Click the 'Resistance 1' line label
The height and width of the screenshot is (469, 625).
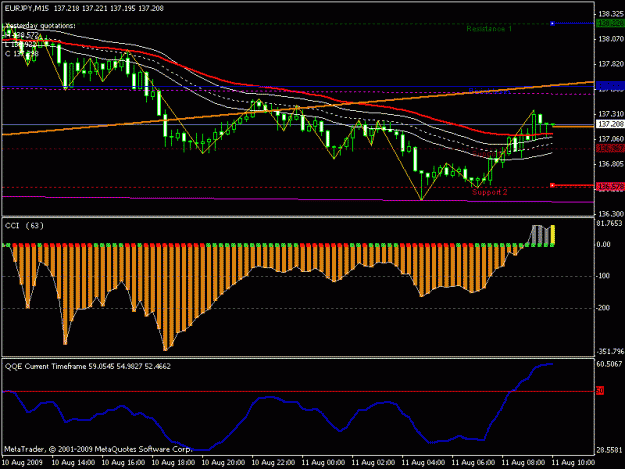(489, 29)
